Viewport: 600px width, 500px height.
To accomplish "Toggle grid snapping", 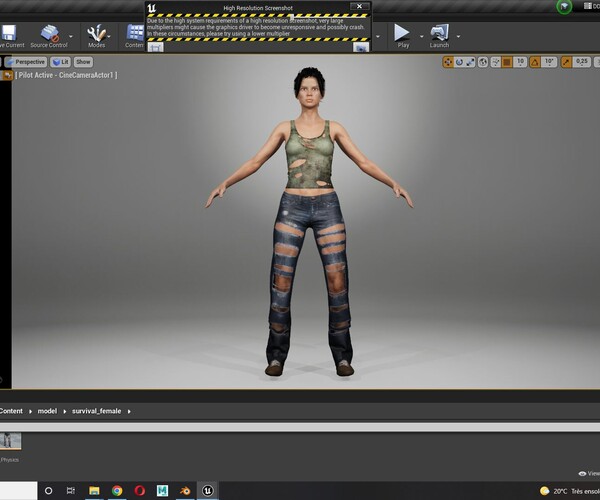I will pyautogui.click(x=507, y=62).
